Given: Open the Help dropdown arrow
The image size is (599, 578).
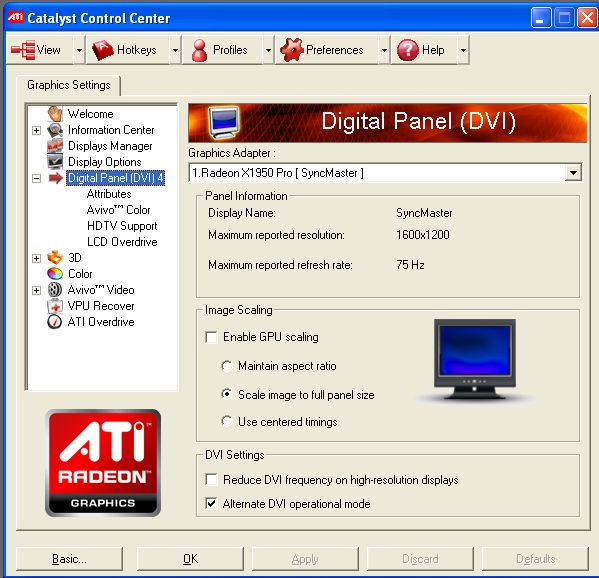Looking at the screenshot, I should point(463,50).
